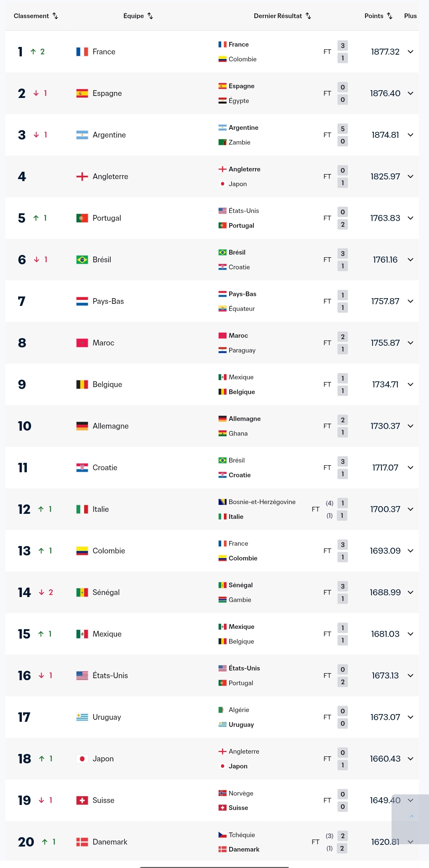Click the Belgique team name
This screenshot has width=429, height=868.
pos(107,384)
